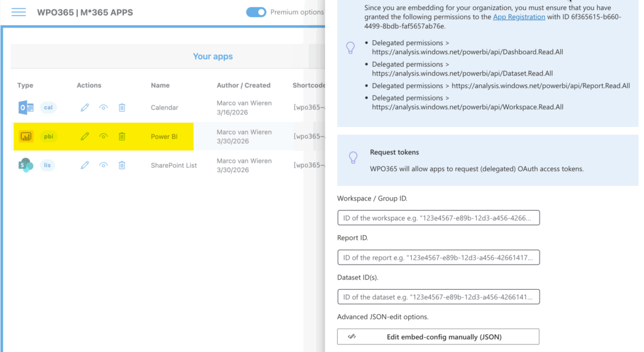
Task: Preview the SharePoint List app eye icon
Action: point(103,165)
